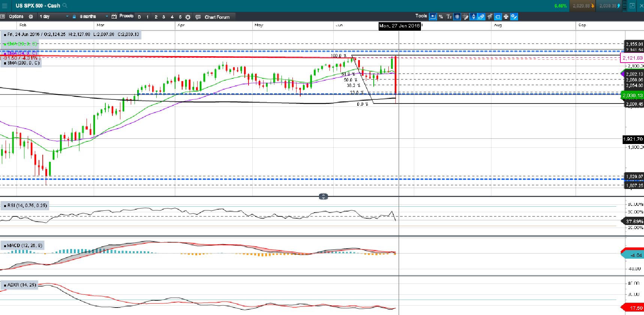The image size is (644, 315).
Task: Select preset 4
Action: 172,17
